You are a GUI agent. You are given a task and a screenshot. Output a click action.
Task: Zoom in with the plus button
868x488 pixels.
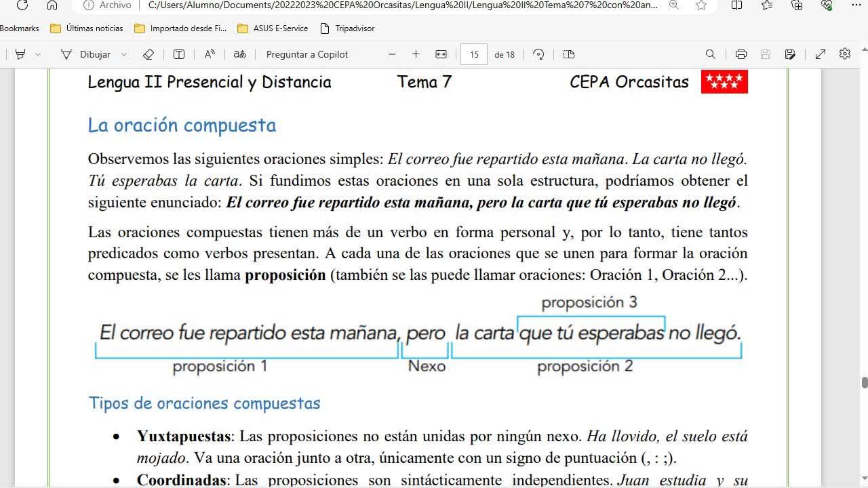[416, 54]
